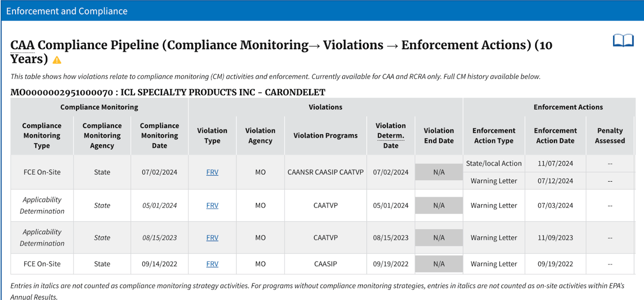
Task: Select the CAANSR CAASIP CAATVP programs cell
Action: pos(326,172)
